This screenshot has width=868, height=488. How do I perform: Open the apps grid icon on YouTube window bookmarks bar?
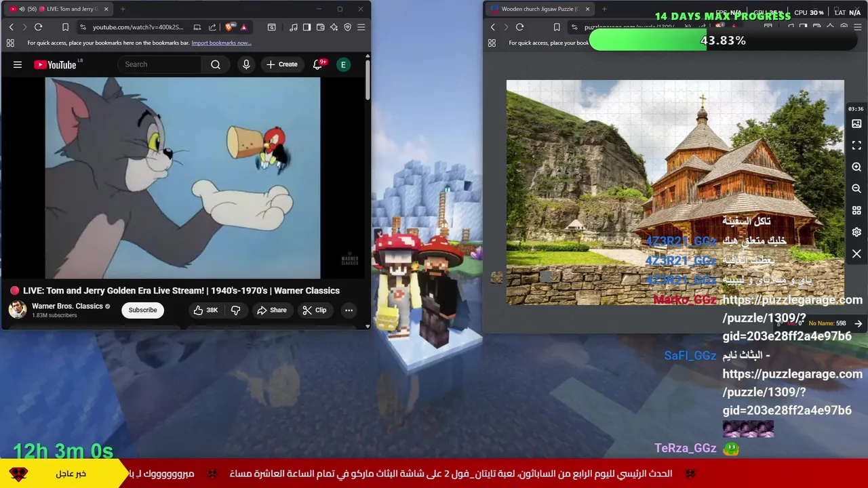coord(10,43)
